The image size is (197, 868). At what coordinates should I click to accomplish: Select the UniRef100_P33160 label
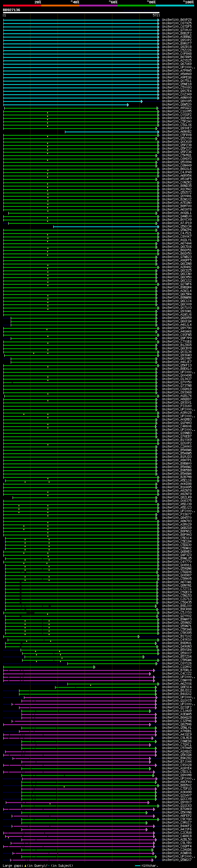coord(177,406)
